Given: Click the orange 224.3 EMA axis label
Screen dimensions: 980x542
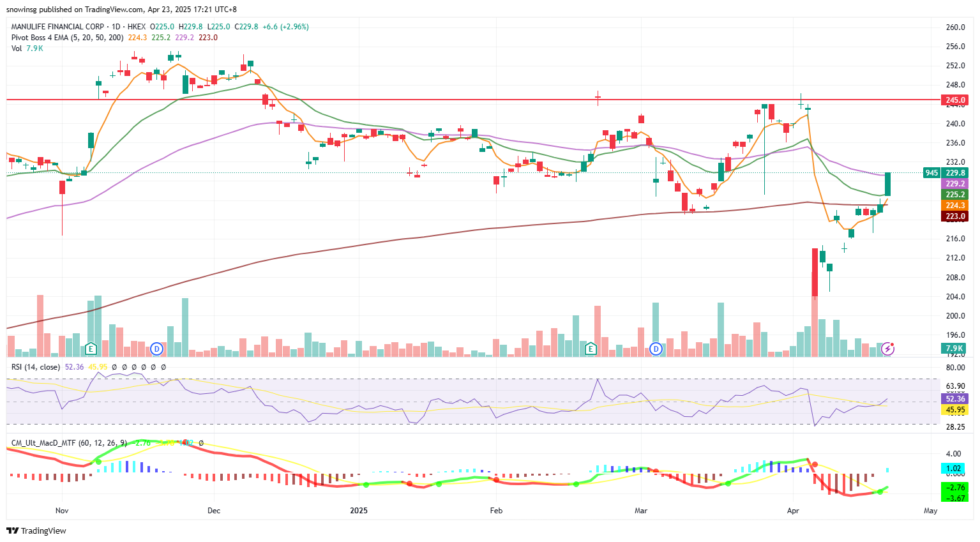Looking at the screenshot, I should point(955,206).
